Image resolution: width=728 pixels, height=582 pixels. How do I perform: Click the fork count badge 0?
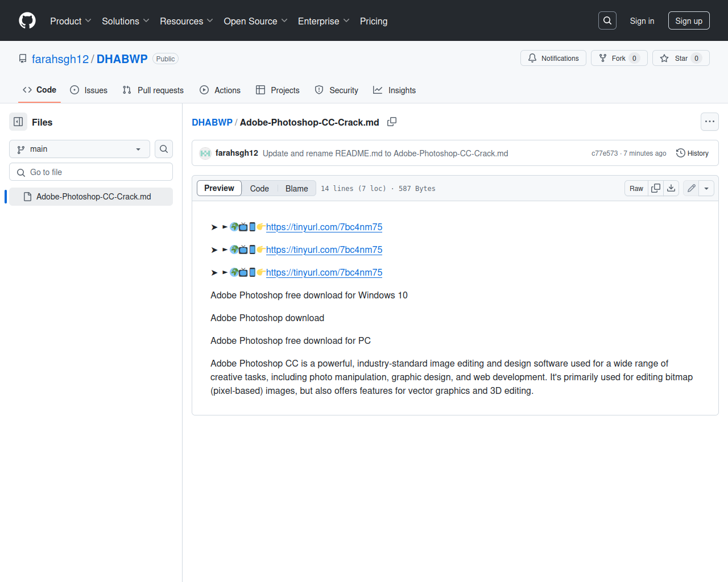click(635, 58)
